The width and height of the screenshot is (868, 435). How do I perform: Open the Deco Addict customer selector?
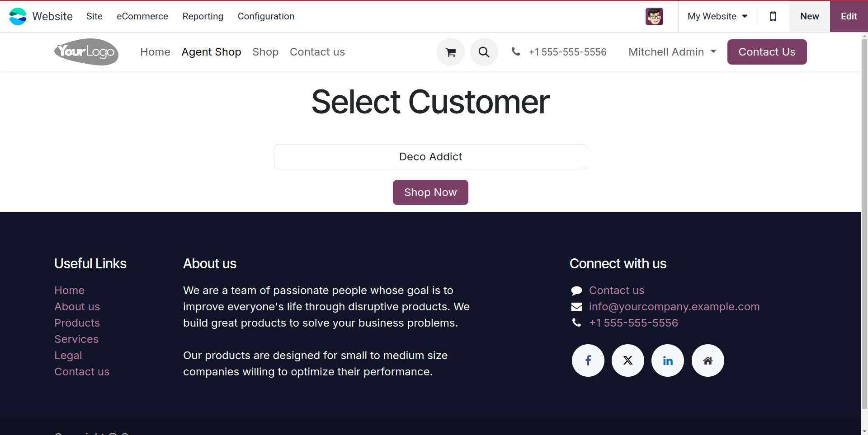(x=430, y=157)
